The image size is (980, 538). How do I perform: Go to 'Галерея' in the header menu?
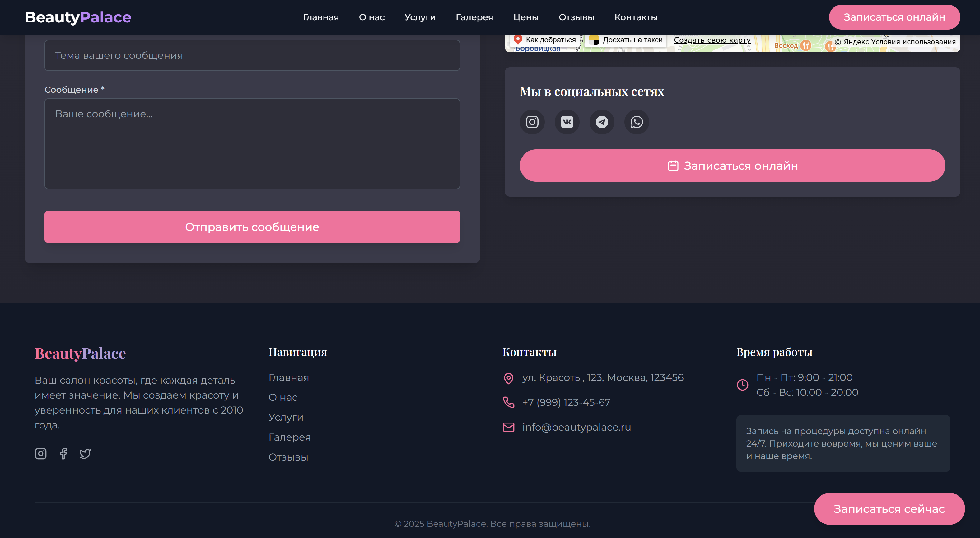click(x=474, y=17)
